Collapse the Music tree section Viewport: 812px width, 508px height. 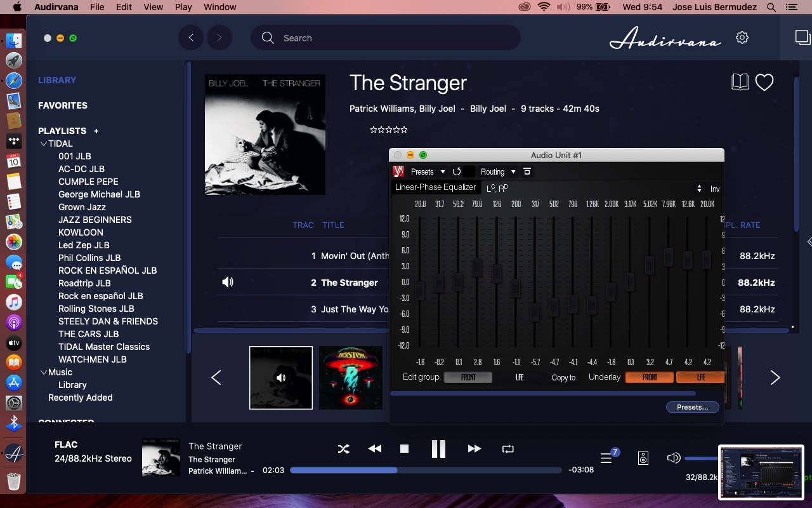point(44,372)
